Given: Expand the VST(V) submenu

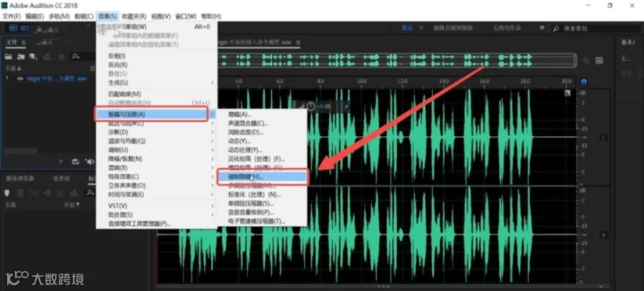Looking at the screenshot, I should pos(156,206).
